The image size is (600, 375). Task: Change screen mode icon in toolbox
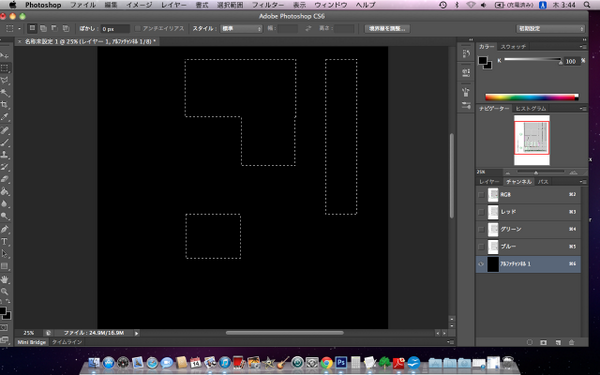4,339
